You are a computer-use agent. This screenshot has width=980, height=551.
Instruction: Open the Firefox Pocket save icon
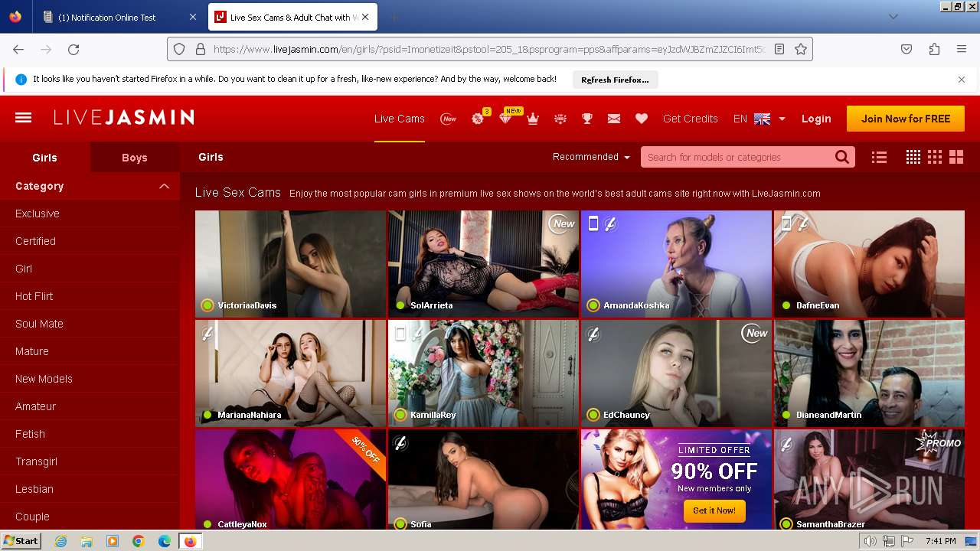pos(906,49)
